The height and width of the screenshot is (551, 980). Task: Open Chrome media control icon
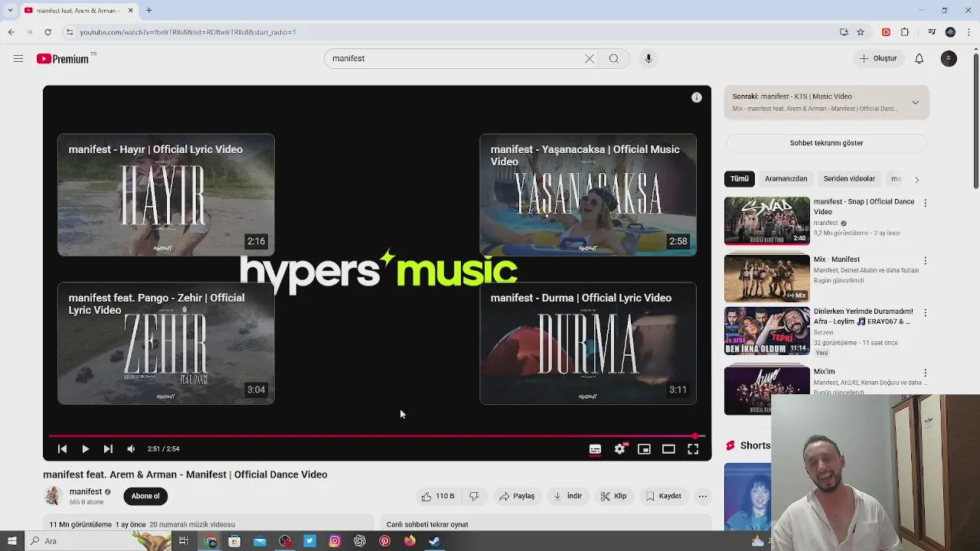click(932, 32)
